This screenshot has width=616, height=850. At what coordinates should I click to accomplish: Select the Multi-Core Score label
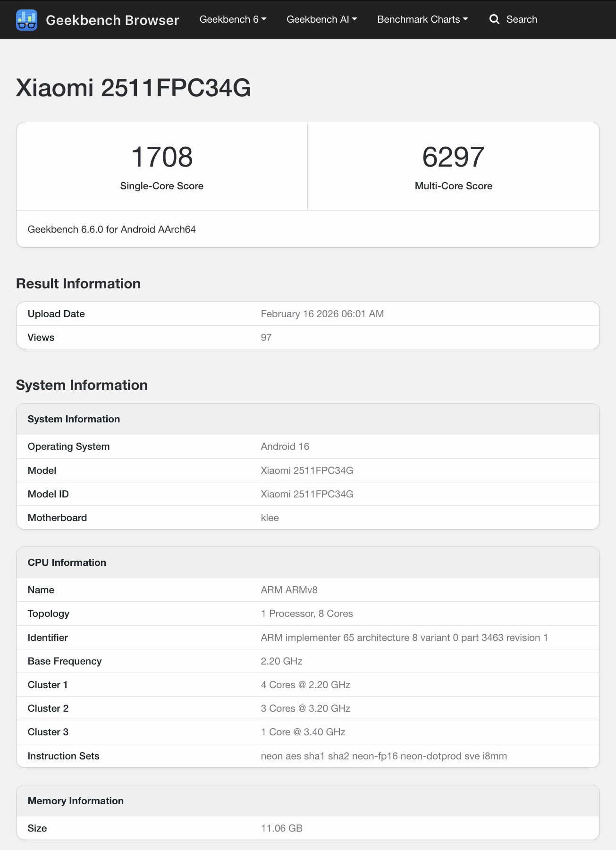[454, 186]
